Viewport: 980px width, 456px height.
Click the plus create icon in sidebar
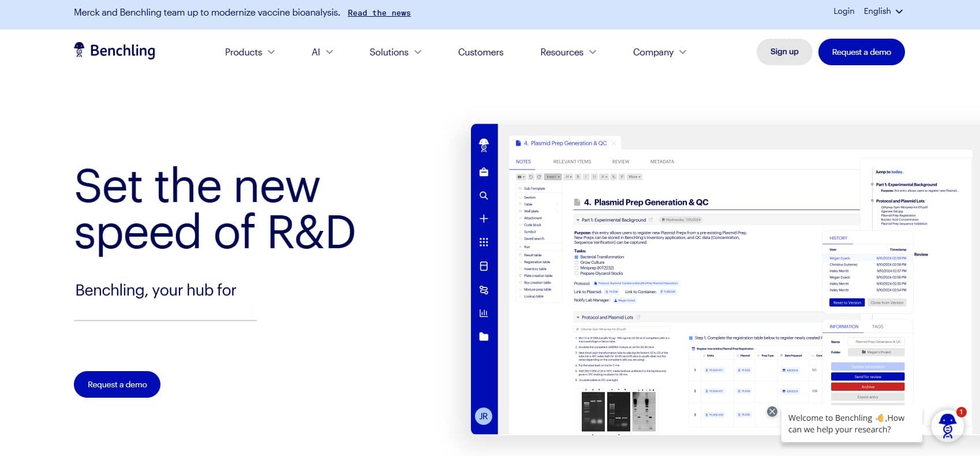pos(484,219)
